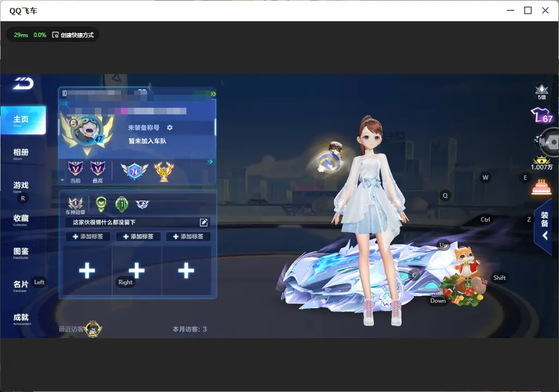Screen dimensions: 559x392
Task: Open the 游戏 game tab
Action: click(x=21, y=186)
